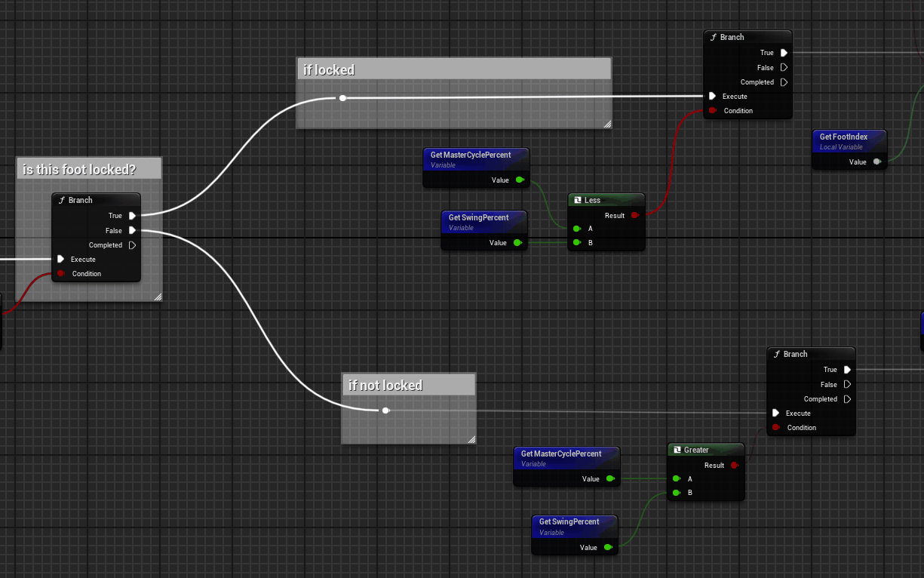Select the reroute node inside the 'if locked' comment
Viewport: 924px width, 578px height.
(342, 98)
